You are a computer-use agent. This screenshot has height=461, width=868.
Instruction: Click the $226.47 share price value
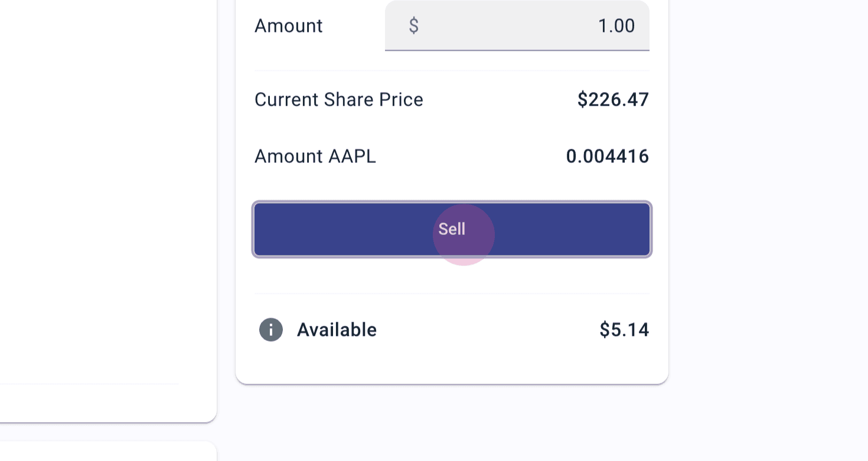point(613,100)
